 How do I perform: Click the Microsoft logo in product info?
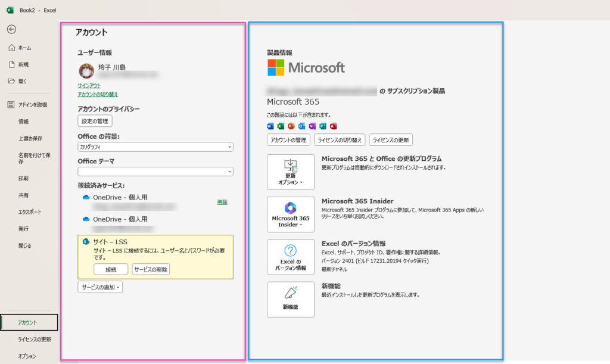click(306, 67)
